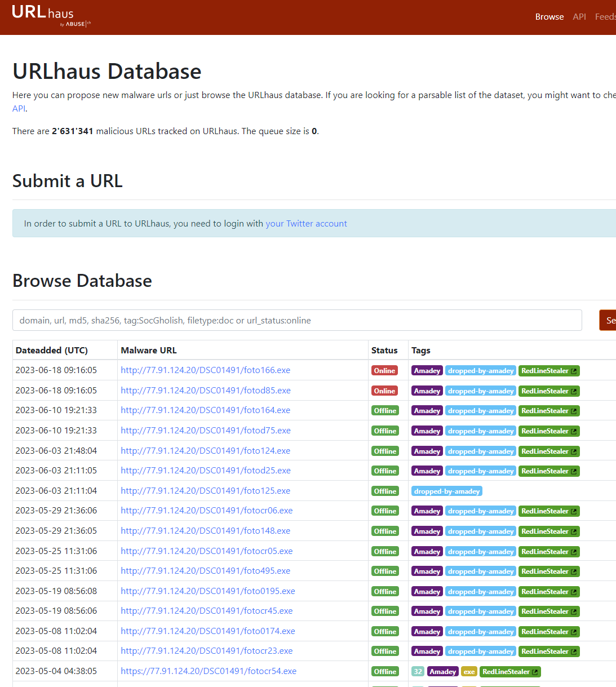Click RedLineStealer external-link tag on foto0195.exe row
The height and width of the screenshot is (687, 616).
(549, 592)
